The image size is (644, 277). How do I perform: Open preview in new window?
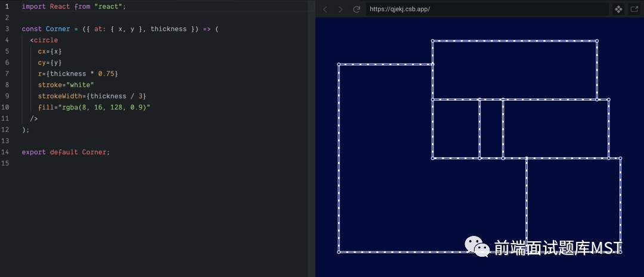(x=634, y=10)
